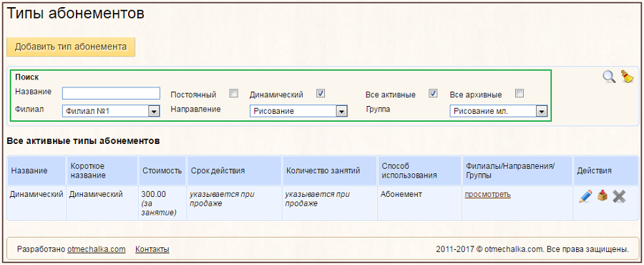This screenshot has width=644, height=265.
Task: Uncheck the Все активные checkbox
Action: [x=432, y=93]
